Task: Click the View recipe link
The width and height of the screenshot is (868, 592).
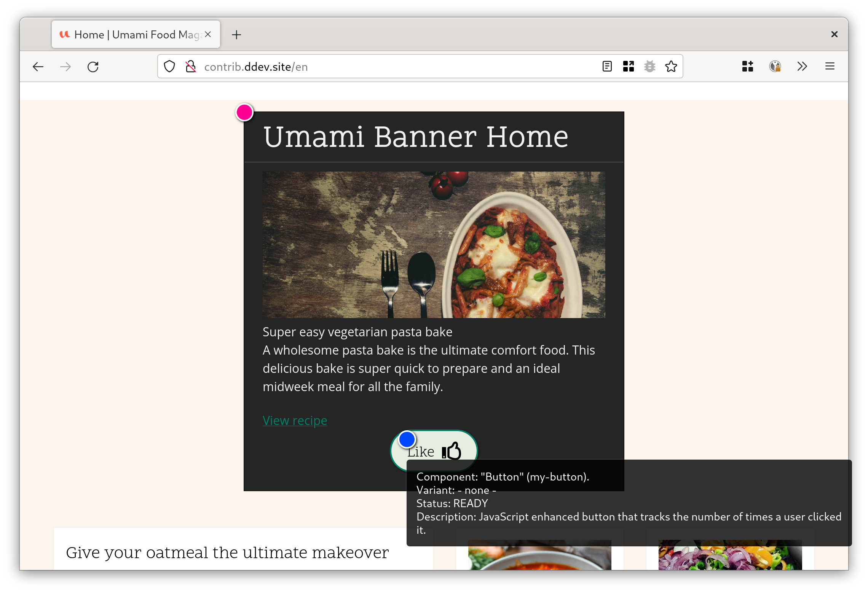Action: tap(295, 420)
